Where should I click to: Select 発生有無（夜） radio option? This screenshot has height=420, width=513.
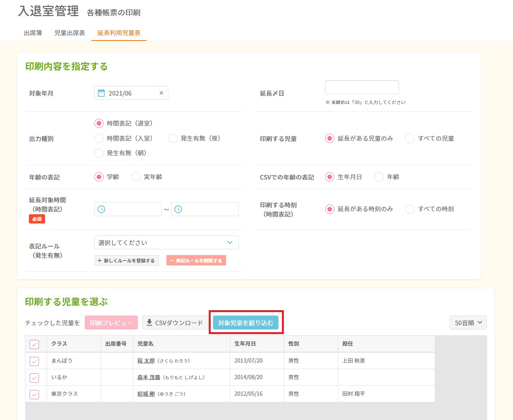tap(173, 138)
